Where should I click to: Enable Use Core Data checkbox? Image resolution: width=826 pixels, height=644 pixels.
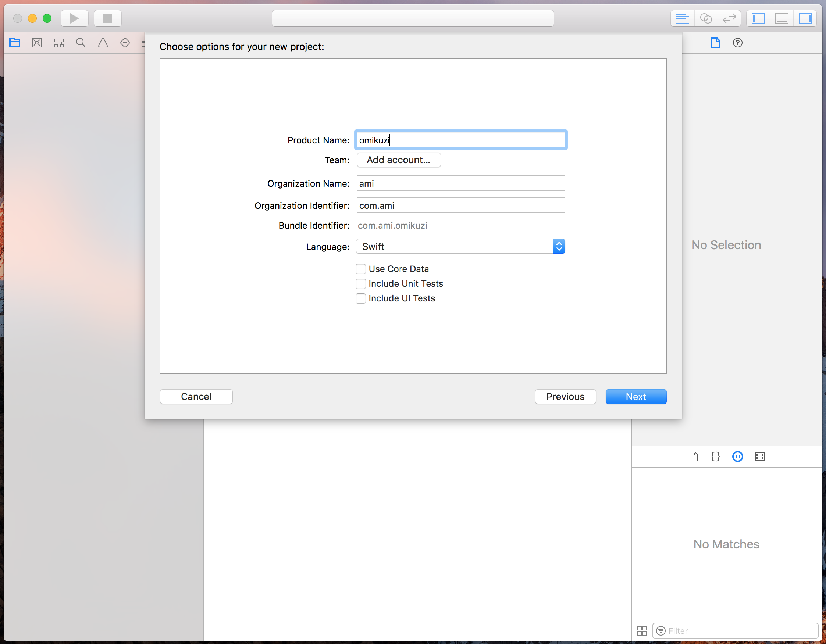pyautogui.click(x=361, y=269)
